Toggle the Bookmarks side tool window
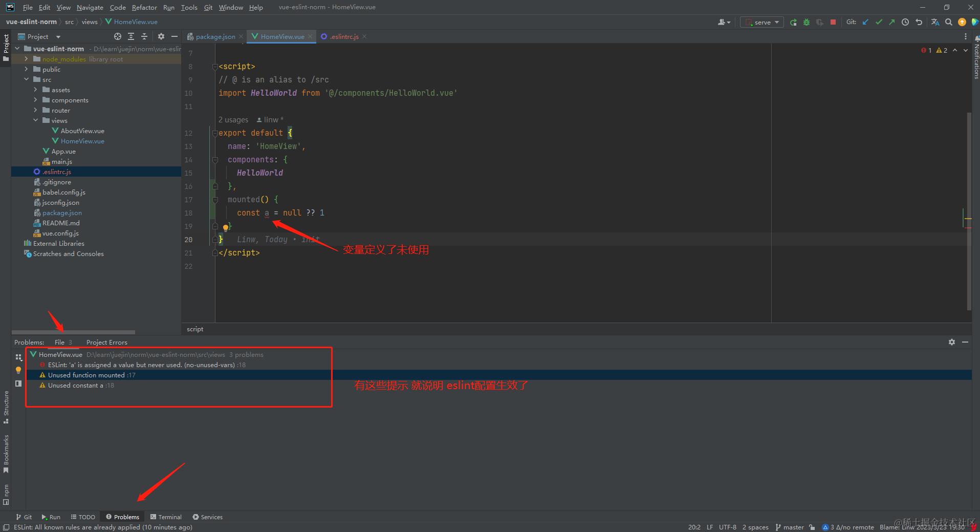980x532 pixels. pos(6,454)
